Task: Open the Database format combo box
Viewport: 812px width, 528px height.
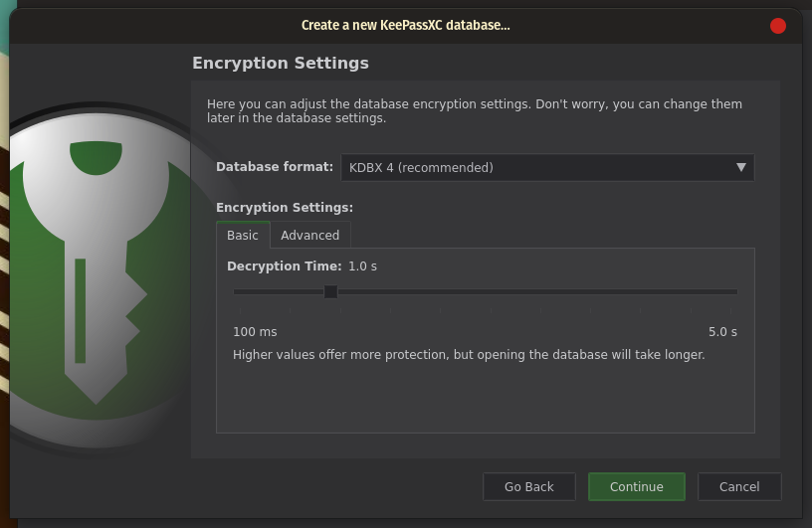Action: click(547, 167)
